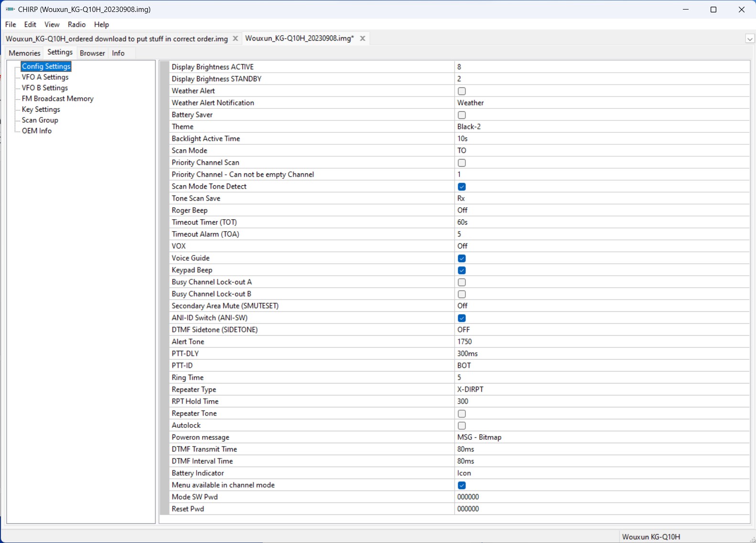This screenshot has width=756, height=543.
Task: Open Secondary Area Mute value Off
Action: 602,306
